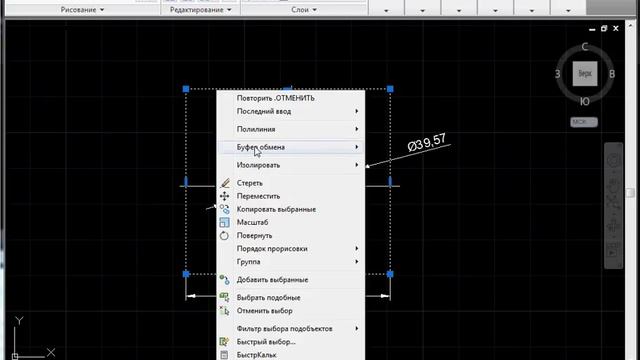Image resolution: width=640 pixels, height=360 pixels.
Task: Expand the Слои ribbon panel
Action: pyautogui.click(x=304, y=9)
